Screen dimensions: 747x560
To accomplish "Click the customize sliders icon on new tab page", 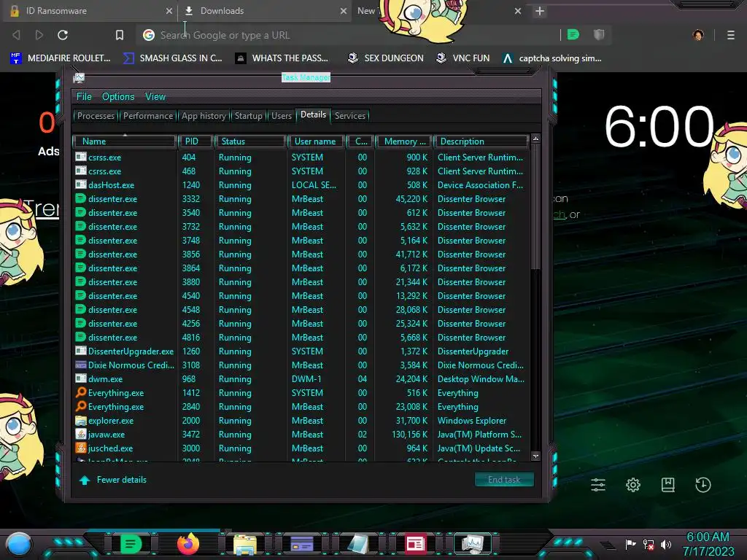I will click(x=598, y=485).
